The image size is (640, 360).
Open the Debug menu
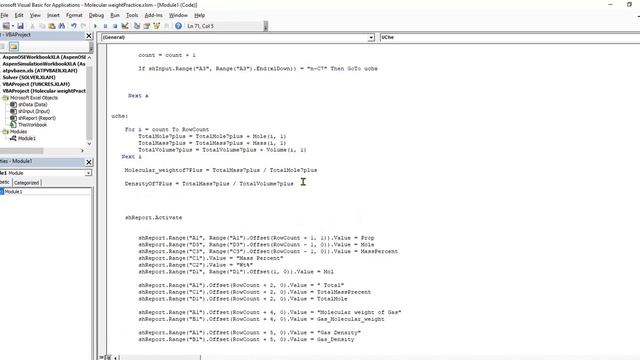pos(96,15)
